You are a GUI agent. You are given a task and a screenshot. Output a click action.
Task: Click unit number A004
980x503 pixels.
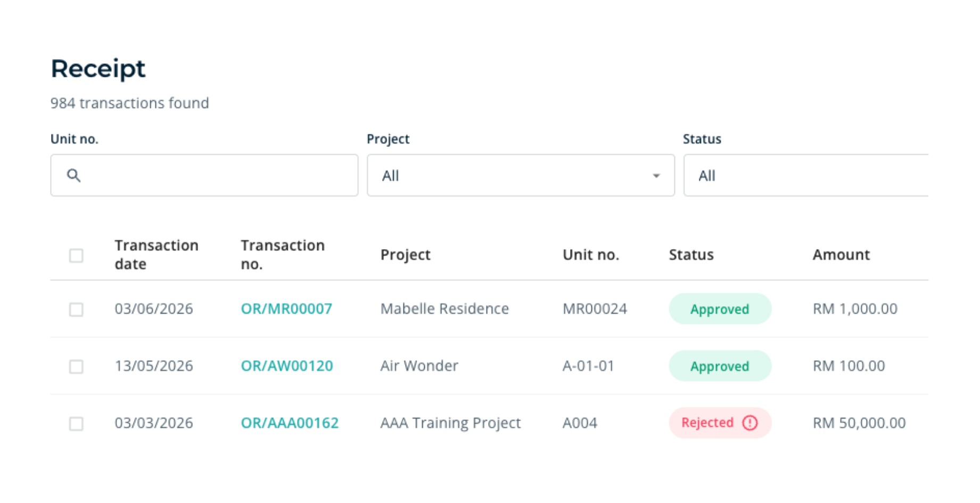click(580, 423)
